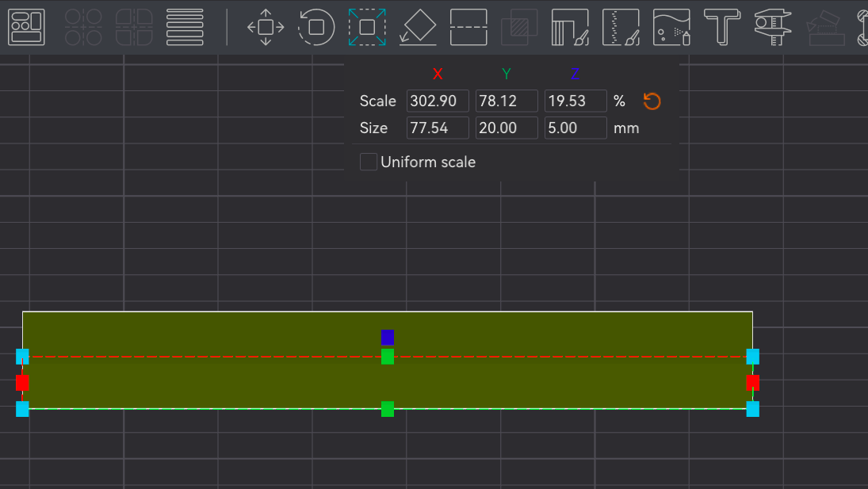The height and width of the screenshot is (489, 868).
Task: Click the Scale X percentage field
Action: (438, 101)
